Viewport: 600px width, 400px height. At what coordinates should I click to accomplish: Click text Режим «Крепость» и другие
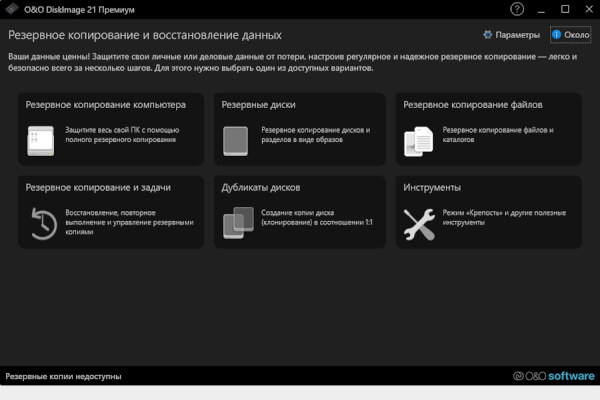504,217
